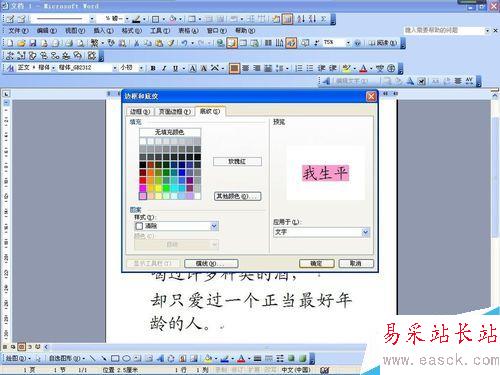This screenshot has width=500, height=375.
Task: Switch to Print Layout view button
Action: pyautogui.click(x=21, y=347)
